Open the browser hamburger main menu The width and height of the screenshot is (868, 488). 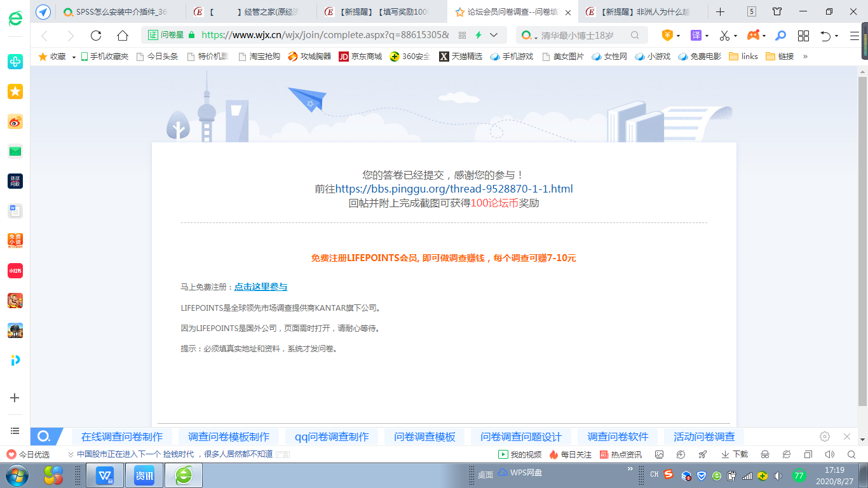[855, 36]
